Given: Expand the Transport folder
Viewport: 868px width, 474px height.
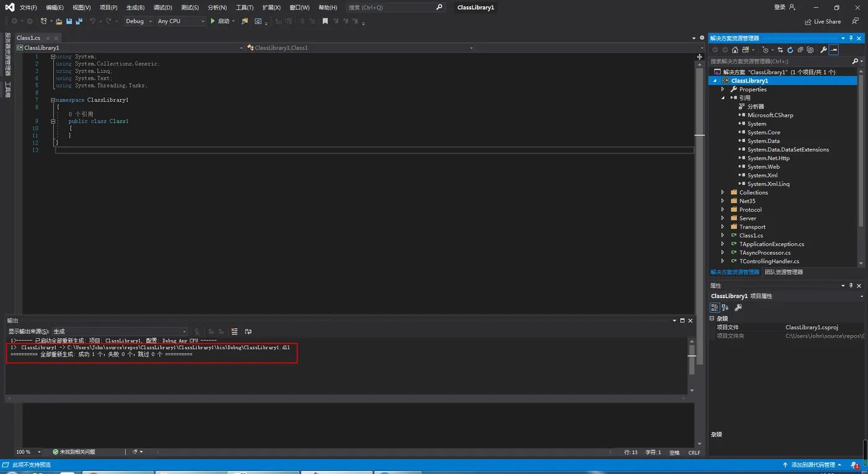Looking at the screenshot, I should [722, 227].
